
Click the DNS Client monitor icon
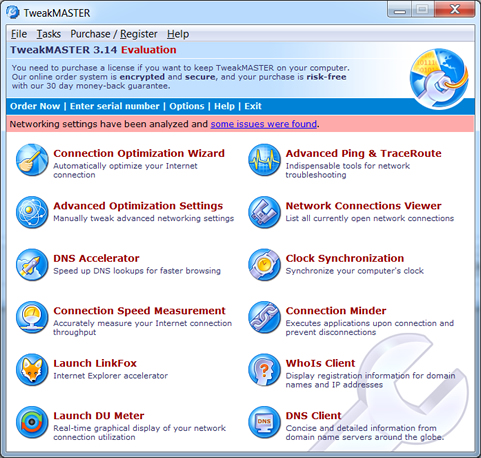coord(264,422)
